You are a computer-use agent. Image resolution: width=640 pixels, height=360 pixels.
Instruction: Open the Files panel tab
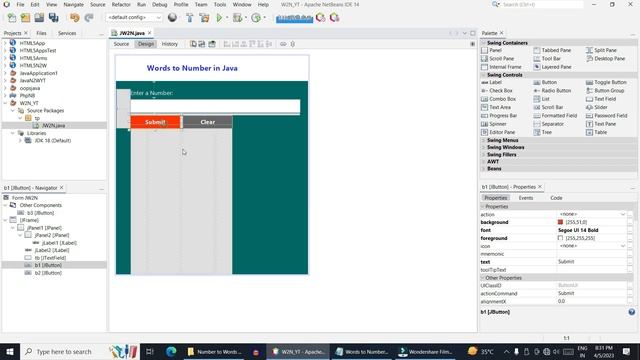point(41,33)
